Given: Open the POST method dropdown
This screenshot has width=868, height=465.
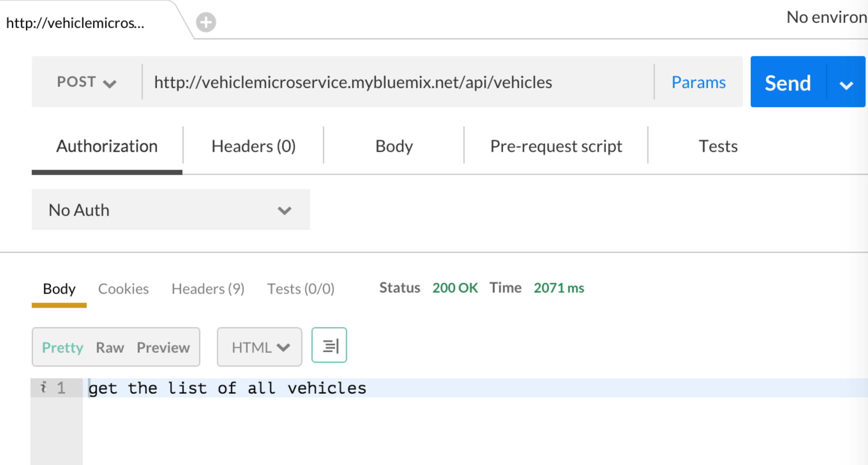Looking at the screenshot, I should click(86, 82).
